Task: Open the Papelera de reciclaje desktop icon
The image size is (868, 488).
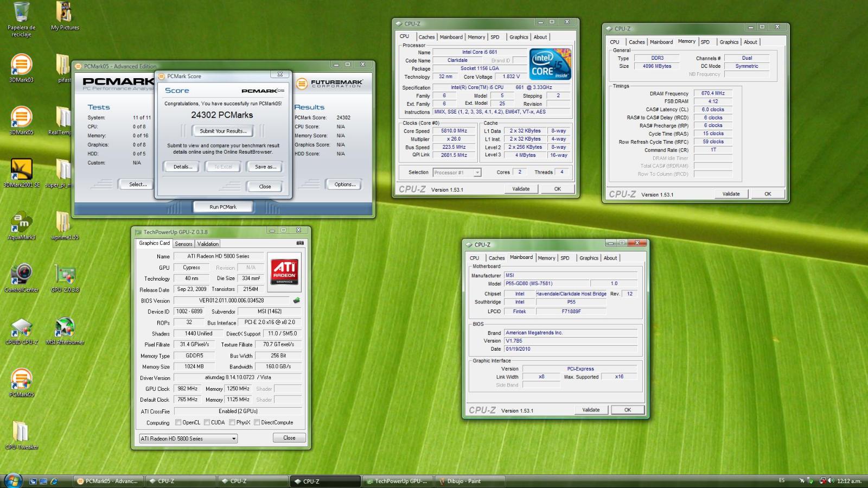Action: pos(21,20)
